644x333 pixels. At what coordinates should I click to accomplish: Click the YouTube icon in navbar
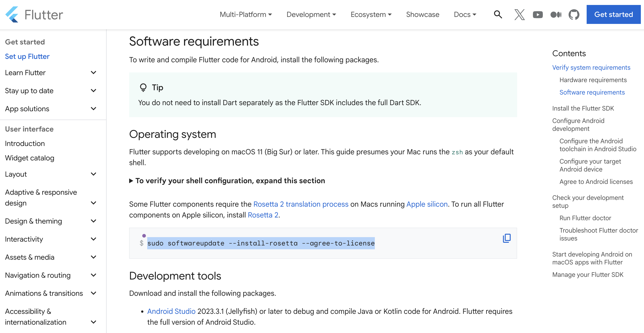(x=538, y=15)
